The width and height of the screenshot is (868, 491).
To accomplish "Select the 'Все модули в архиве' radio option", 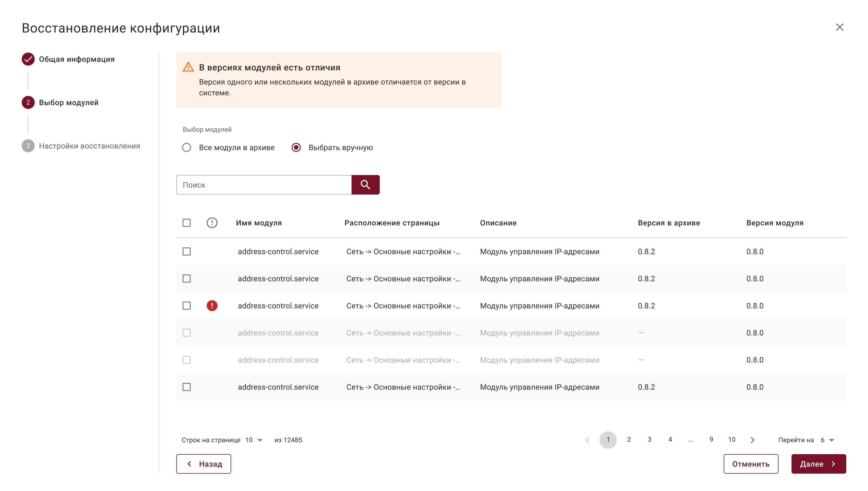I will click(x=187, y=147).
